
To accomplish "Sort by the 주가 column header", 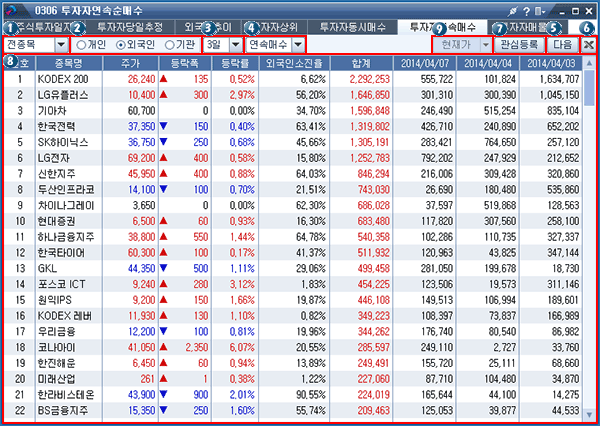I will [130, 63].
